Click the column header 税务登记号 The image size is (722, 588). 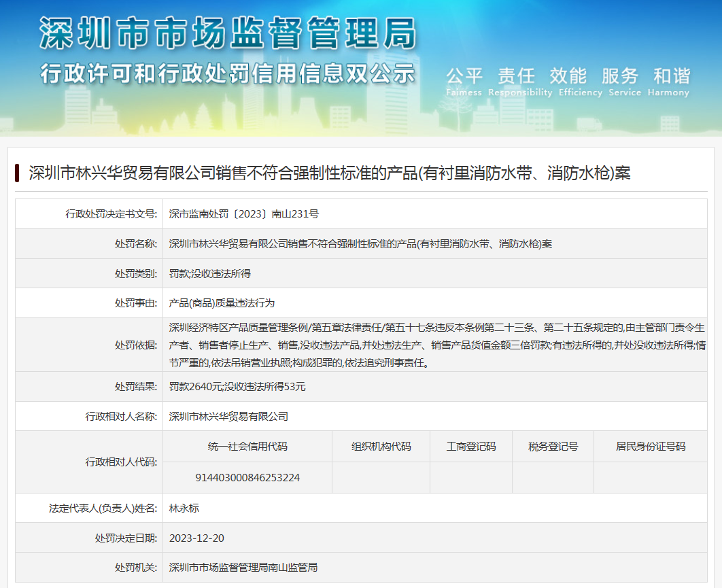tap(553, 446)
